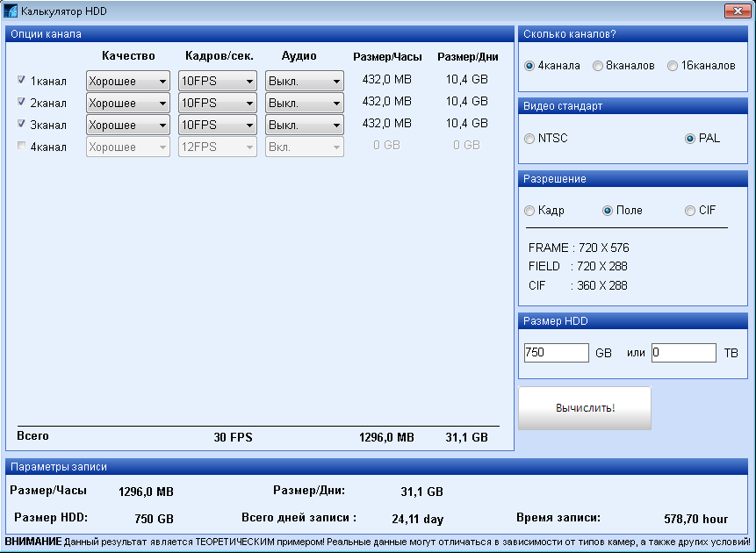The height and width of the screenshot is (553, 756).
Task: Open FPS dropdown for 1канал
Action: point(218,81)
